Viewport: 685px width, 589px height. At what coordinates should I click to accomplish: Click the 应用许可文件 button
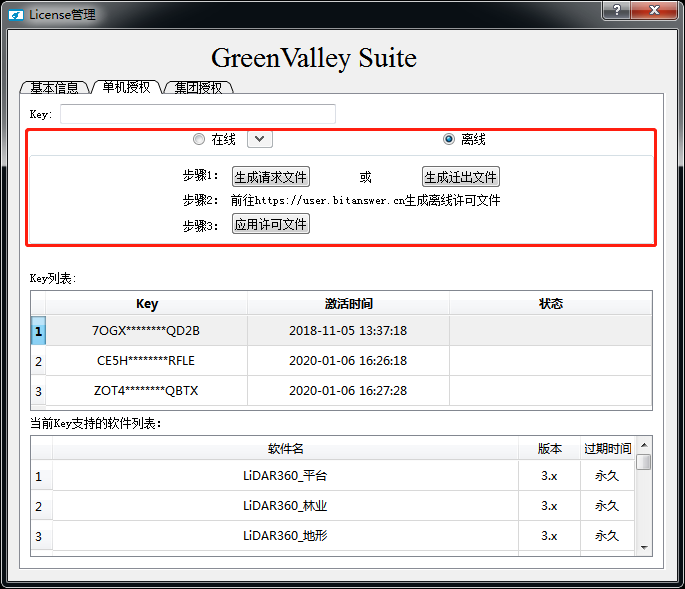click(x=271, y=224)
